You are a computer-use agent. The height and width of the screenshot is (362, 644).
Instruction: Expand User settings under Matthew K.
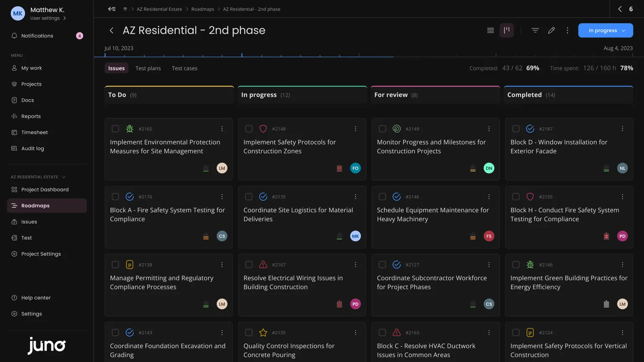48,18
